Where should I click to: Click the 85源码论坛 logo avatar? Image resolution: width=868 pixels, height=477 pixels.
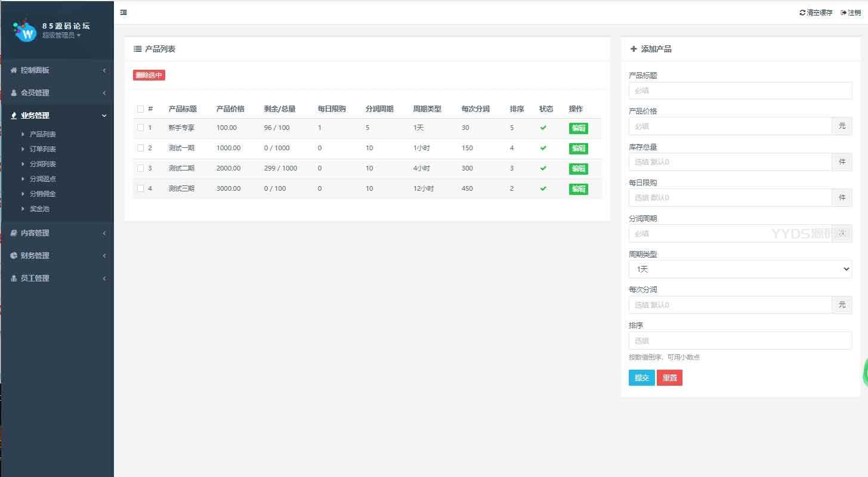pyautogui.click(x=25, y=30)
